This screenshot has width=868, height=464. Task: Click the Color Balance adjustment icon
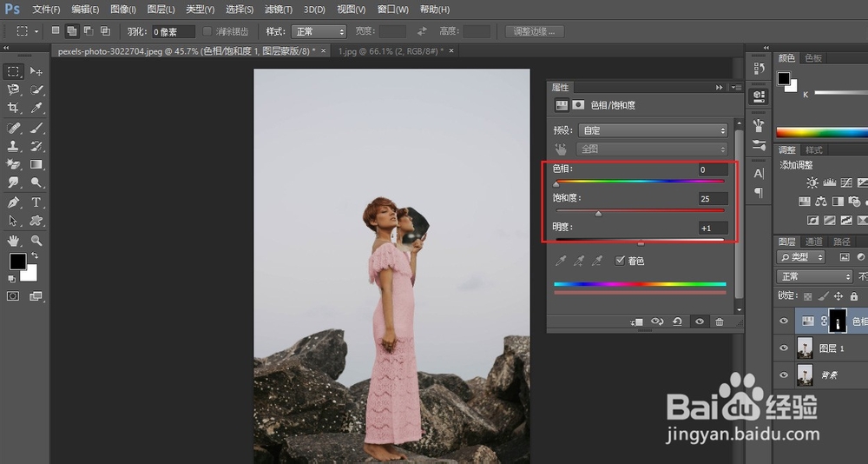click(x=821, y=202)
